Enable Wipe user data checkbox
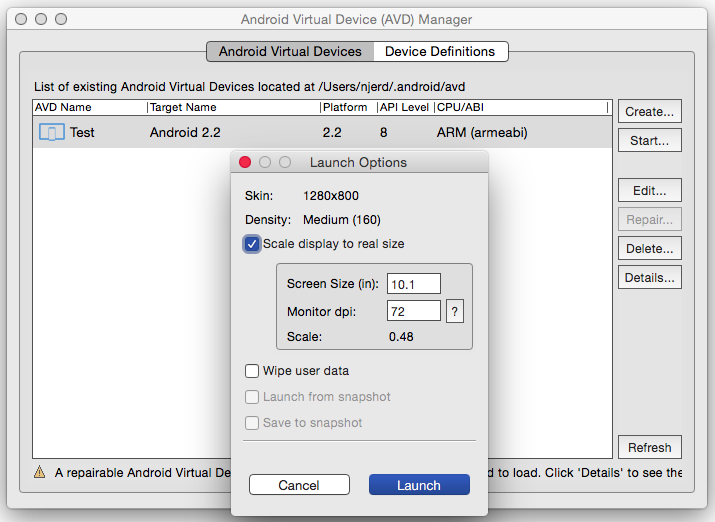Viewport: 715px width, 522px height. 252,371
